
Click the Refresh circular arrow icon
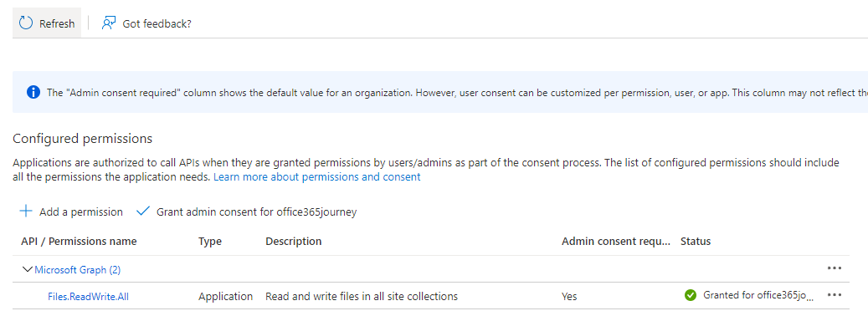[x=26, y=23]
